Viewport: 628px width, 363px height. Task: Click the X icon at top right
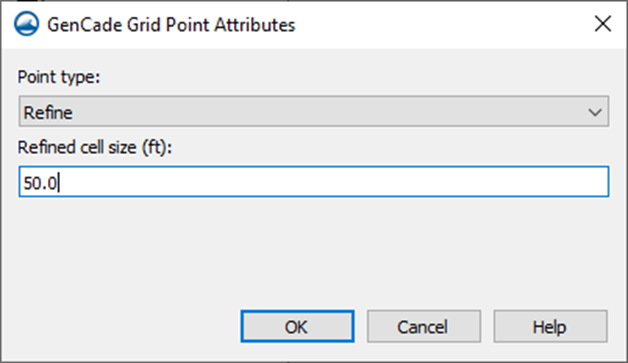pyautogui.click(x=603, y=24)
